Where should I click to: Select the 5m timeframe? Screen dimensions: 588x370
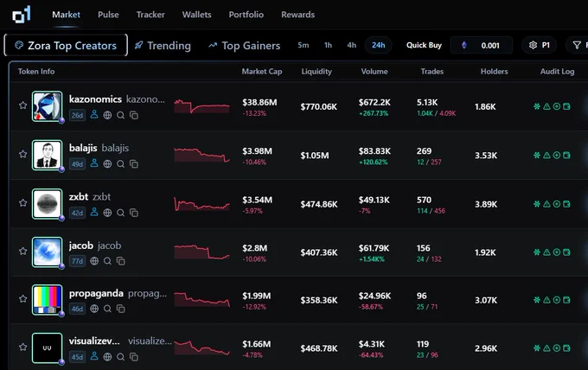pos(304,45)
